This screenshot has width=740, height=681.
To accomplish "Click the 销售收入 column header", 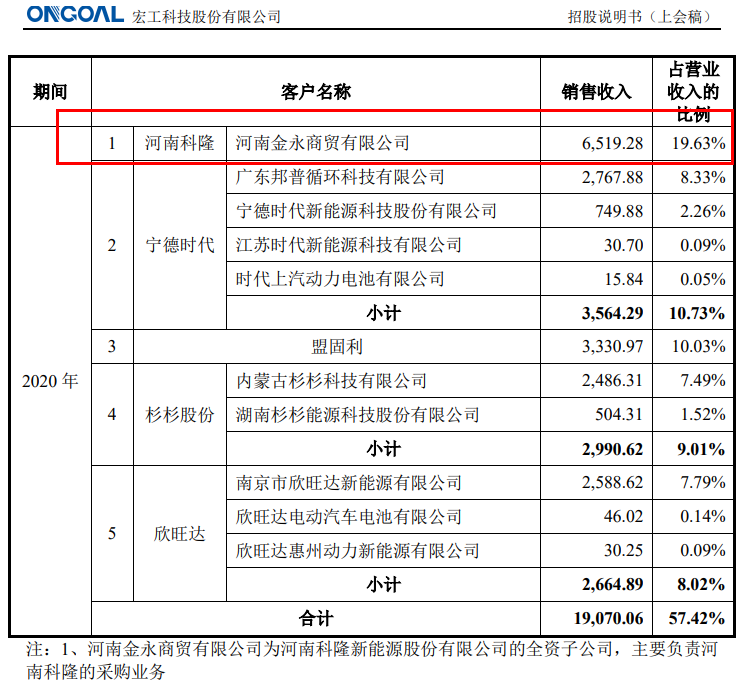I will (596, 92).
